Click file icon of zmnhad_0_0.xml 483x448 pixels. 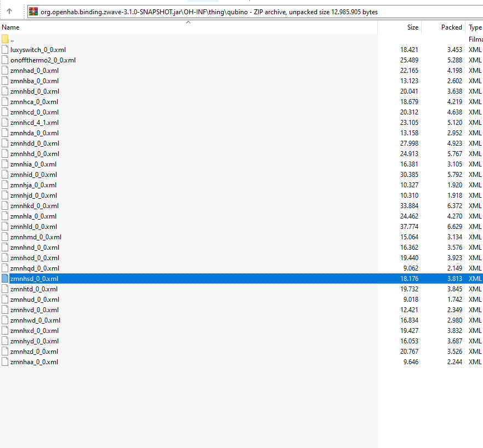pyautogui.click(x=5, y=71)
